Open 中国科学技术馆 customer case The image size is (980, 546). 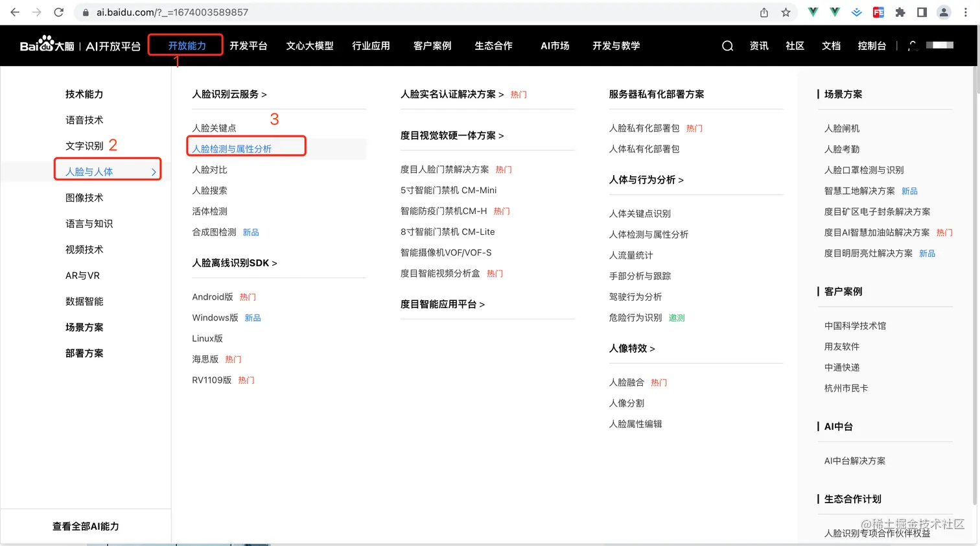tap(855, 326)
